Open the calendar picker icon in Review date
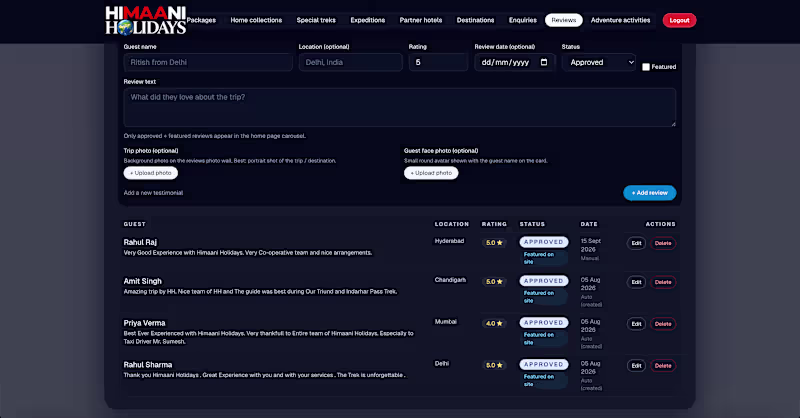800x418 pixels. click(544, 62)
